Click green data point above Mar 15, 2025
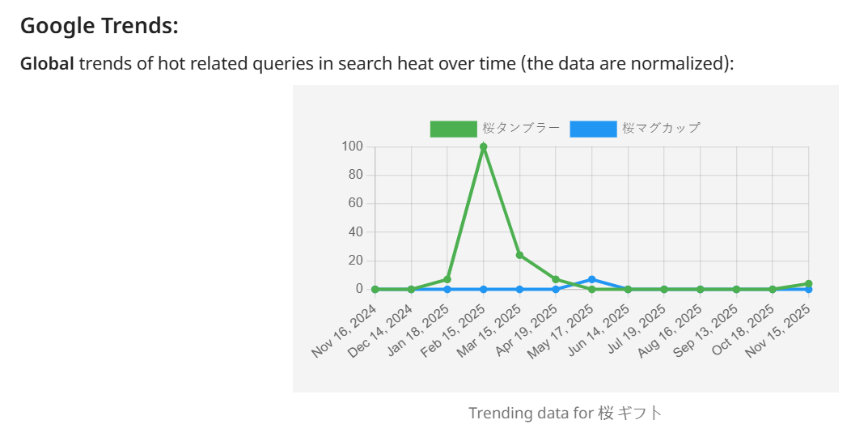 point(519,255)
